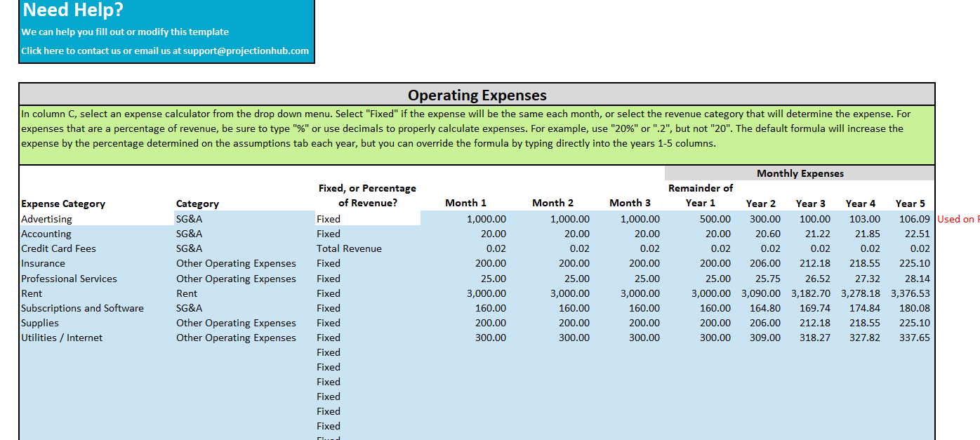Viewport: 980px width, 440px height.
Task: Click the Fixed cell in Advertising row
Action: click(x=368, y=219)
